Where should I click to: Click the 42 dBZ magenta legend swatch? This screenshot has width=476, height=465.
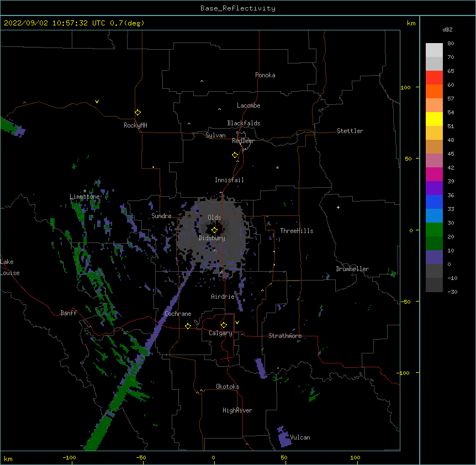434,174
